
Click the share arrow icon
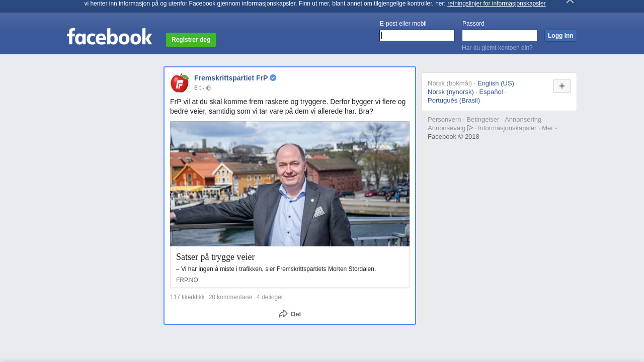(x=283, y=314)
